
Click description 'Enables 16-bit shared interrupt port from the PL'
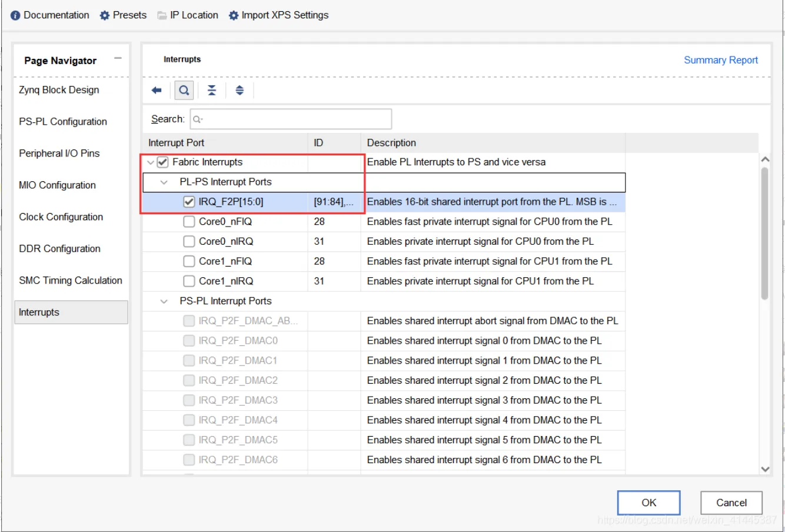point(492,202)
